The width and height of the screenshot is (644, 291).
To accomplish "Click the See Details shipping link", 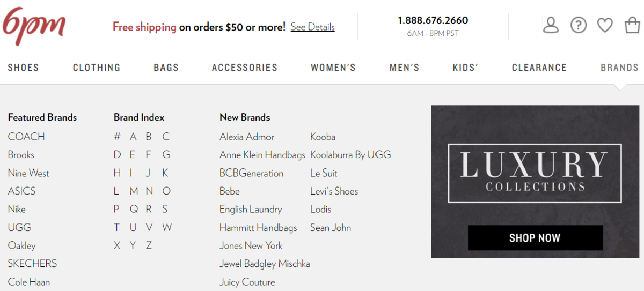I will click(312, 27).
